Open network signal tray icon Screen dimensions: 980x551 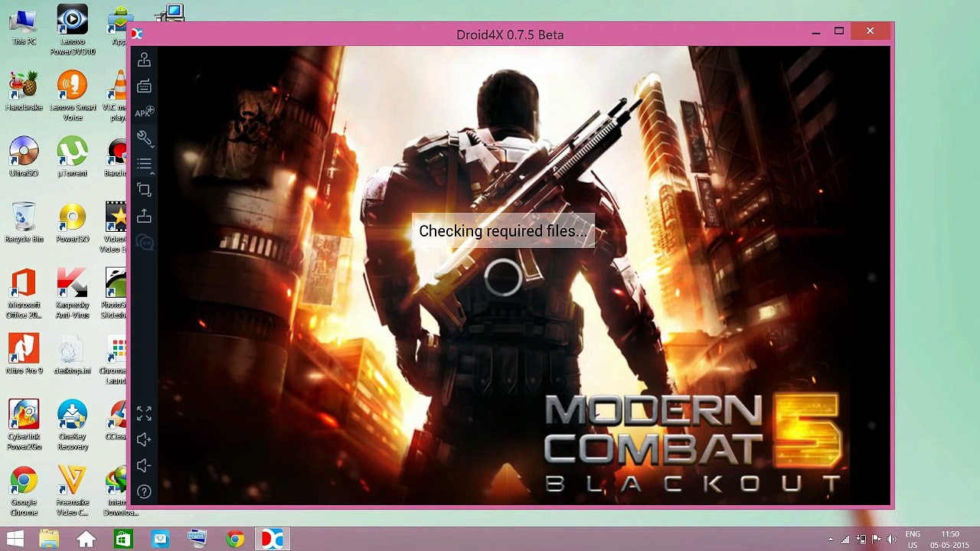845,540
